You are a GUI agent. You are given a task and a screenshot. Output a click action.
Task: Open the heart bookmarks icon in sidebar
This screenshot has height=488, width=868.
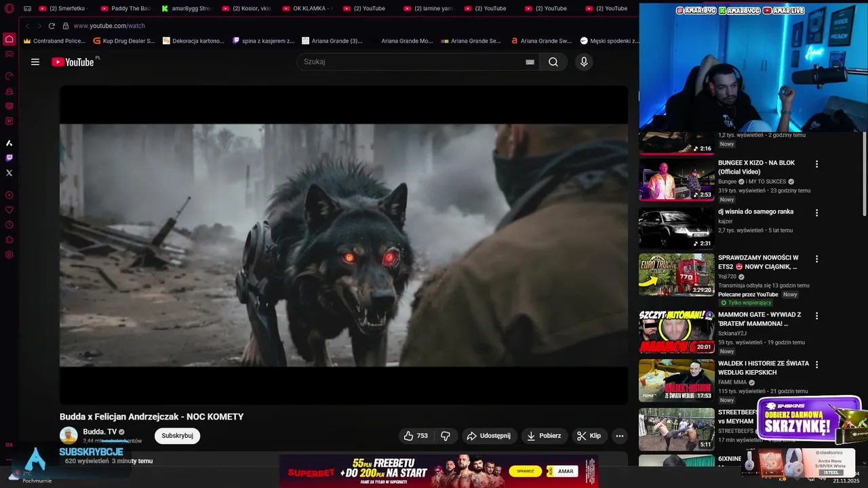(x=9, y=210)
